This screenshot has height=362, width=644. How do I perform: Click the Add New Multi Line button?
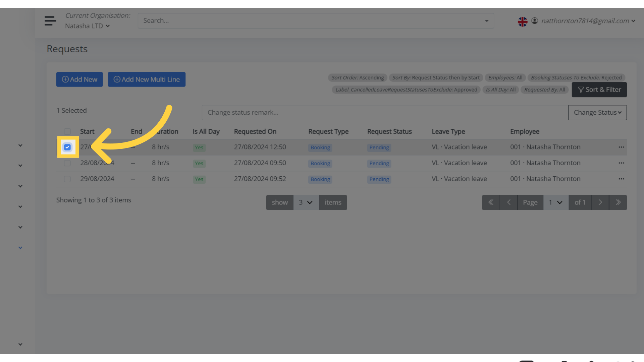pyautogui.click(x=147, y=79)
